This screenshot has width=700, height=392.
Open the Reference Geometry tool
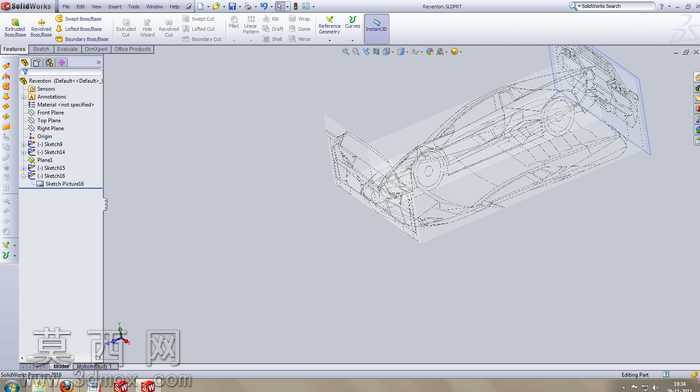coord(329,25)
